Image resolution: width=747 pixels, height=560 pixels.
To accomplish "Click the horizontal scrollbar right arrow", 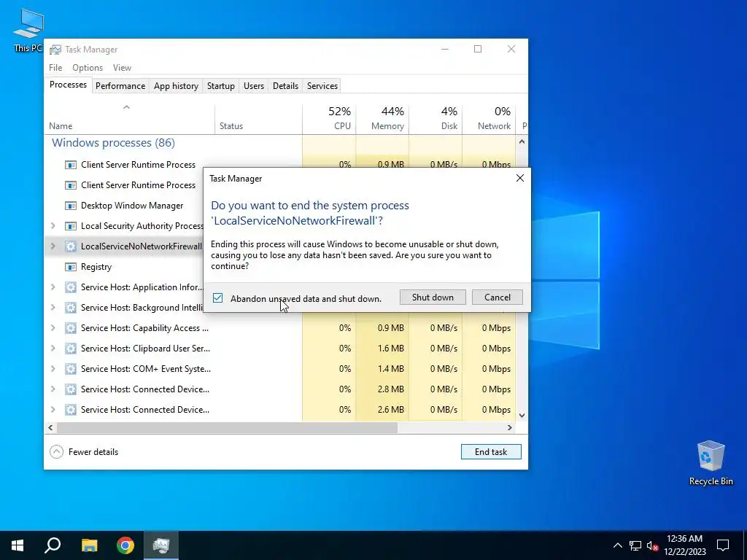I will click(x=510, y=427).
